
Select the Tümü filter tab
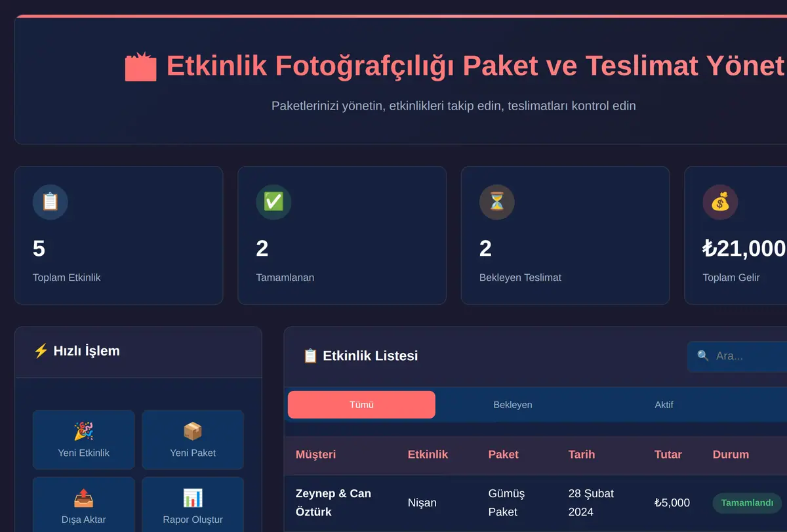tap(361, 405)
